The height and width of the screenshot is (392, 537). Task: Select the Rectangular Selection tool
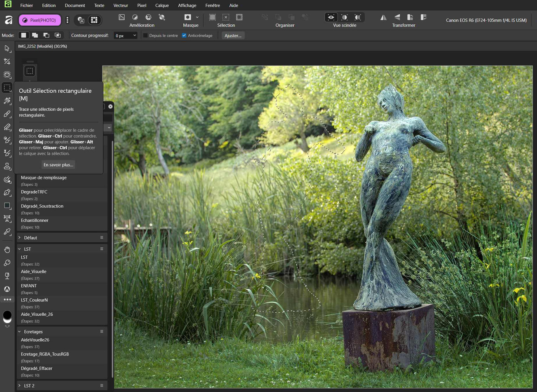7,88
